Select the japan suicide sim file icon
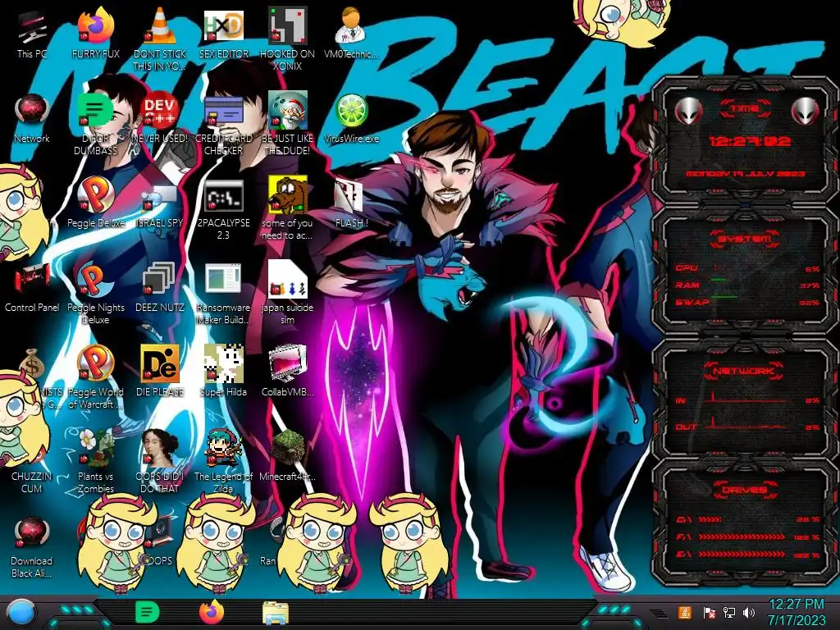This screenshot has width=840, height=630. [x=288, y=293]
